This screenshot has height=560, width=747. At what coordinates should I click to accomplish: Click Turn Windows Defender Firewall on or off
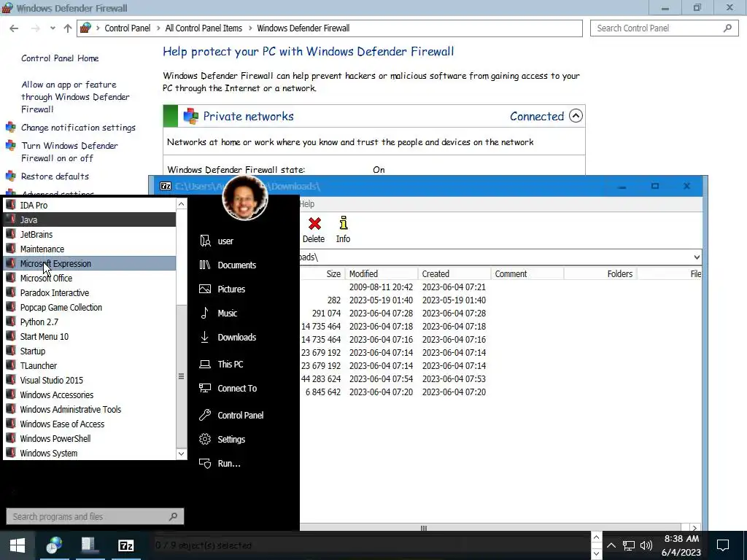[x=69, y=152]
